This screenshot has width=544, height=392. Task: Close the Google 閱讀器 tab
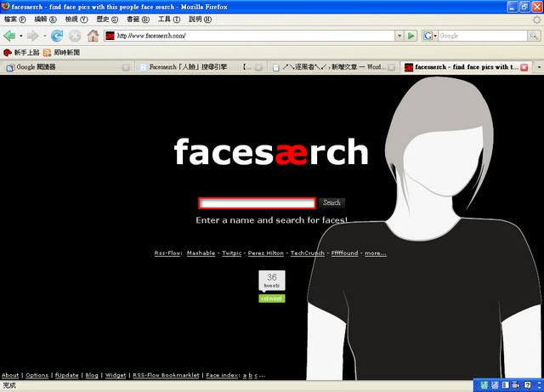(x=127, y=67)
